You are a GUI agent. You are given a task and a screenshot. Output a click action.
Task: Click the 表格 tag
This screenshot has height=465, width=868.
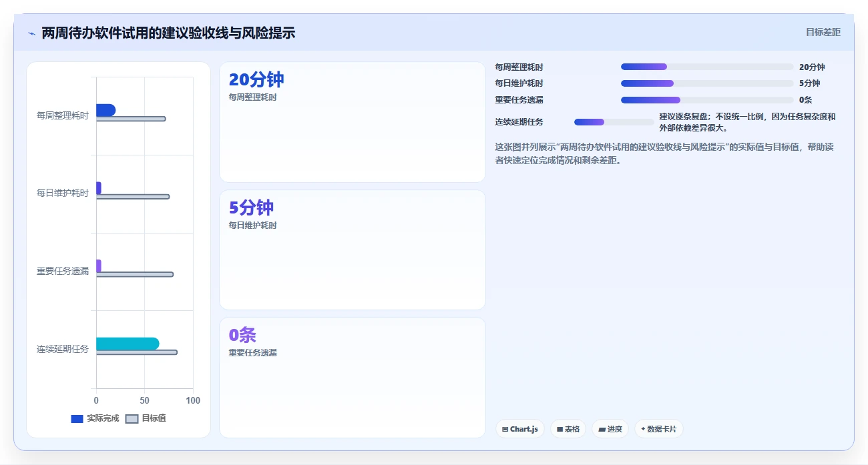pyautogui.click(x=568, y=429)
